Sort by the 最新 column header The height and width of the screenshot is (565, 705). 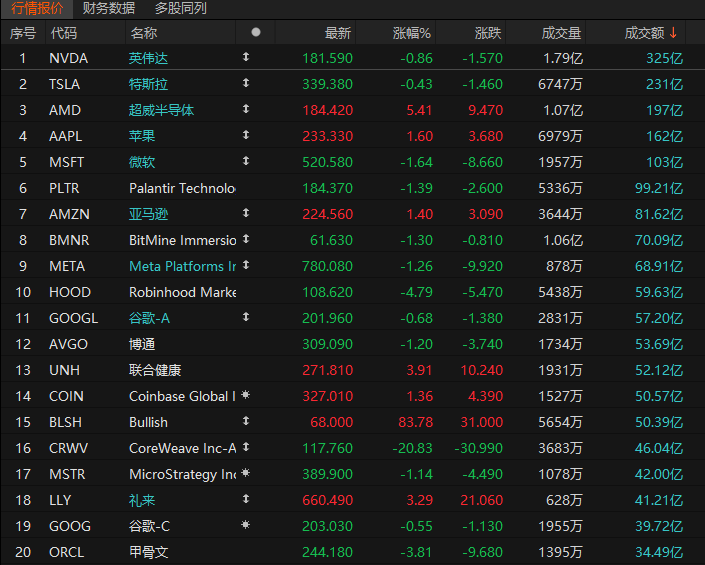[338, 33]
